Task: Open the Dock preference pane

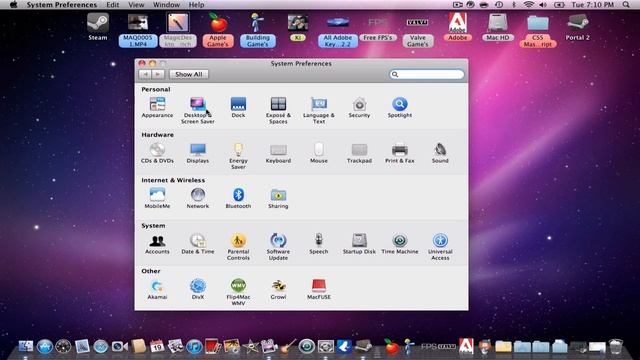Action: (238, 108)
